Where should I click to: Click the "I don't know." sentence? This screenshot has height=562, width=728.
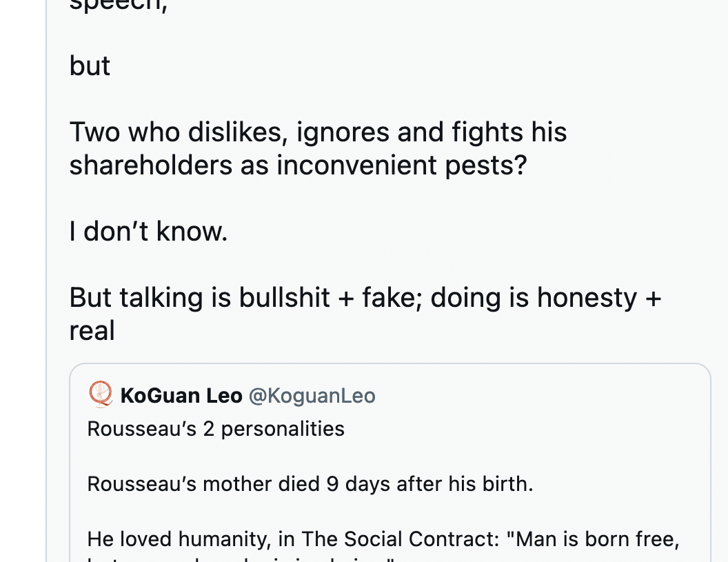pyautogui.click(x=149, y=231)
